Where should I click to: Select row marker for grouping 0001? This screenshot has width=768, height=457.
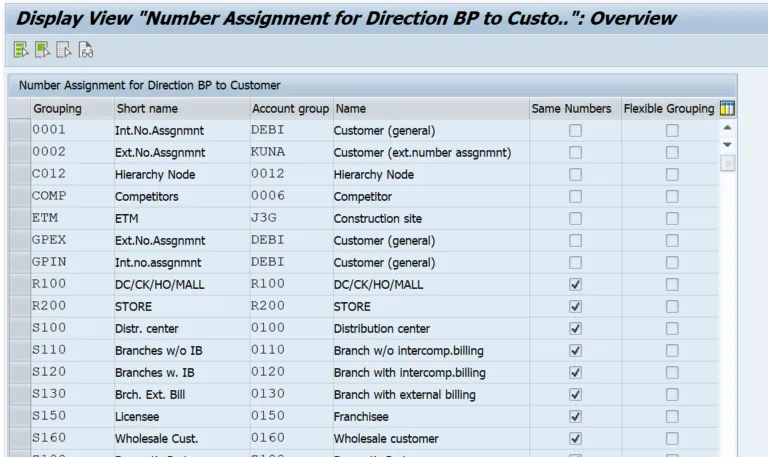pyautogui.click(x=19, y=130)
